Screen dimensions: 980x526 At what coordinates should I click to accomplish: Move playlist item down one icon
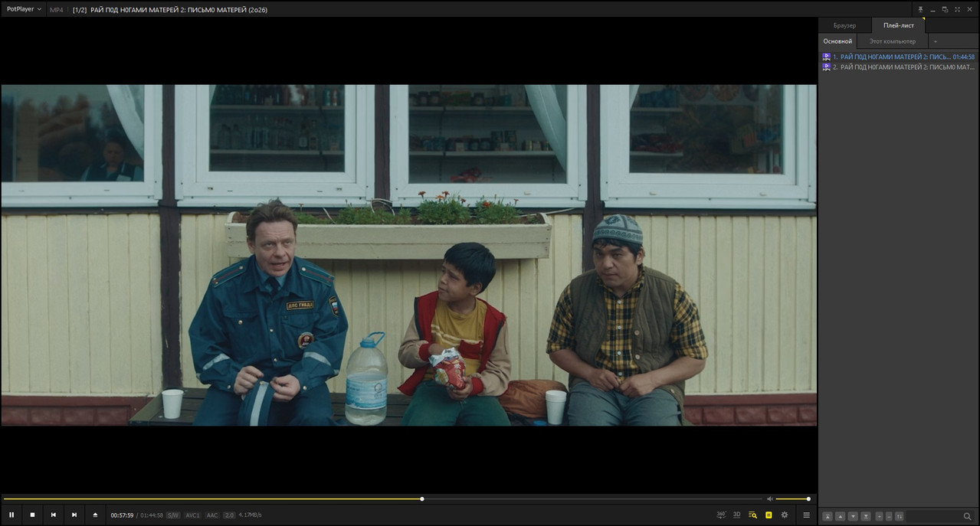coord(853,516)
